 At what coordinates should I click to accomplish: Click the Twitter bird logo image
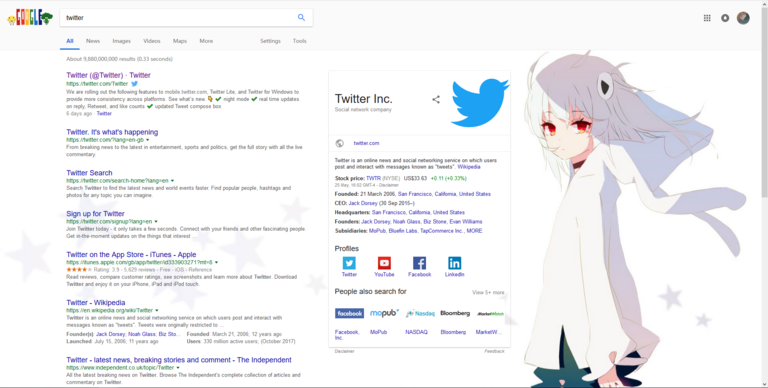click(480, 103)
